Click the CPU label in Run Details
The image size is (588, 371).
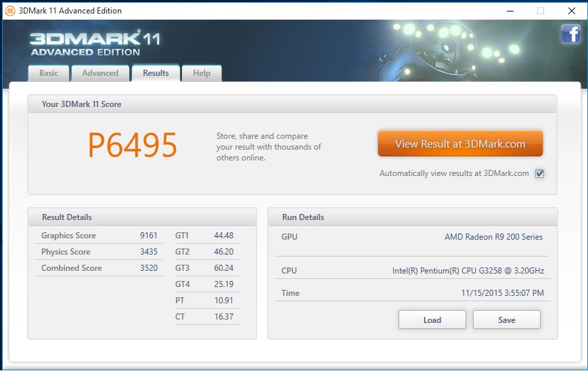(289, 271)
